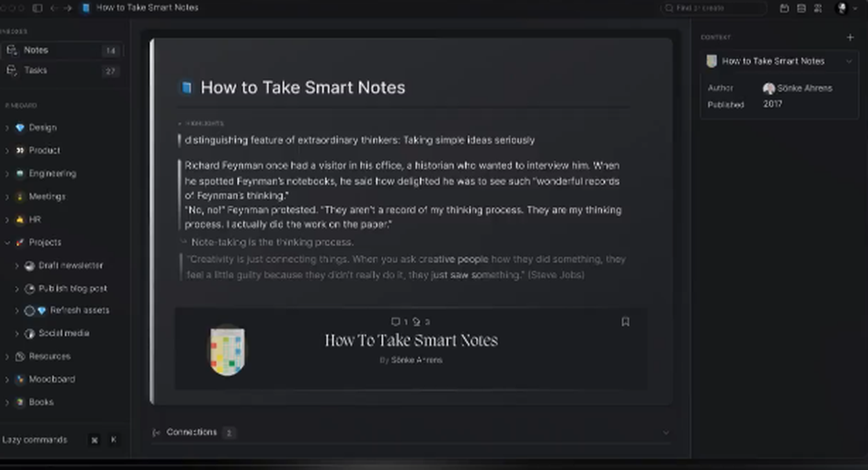Expand the HR folder chevron

(x=7, y=220)
